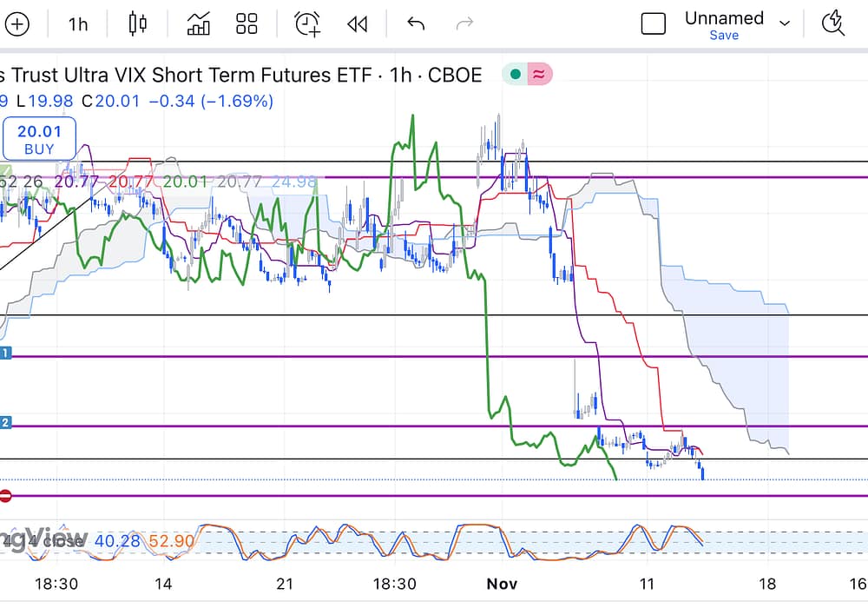Select the red minus marker on the purple line
Viewport: 868px width, 608px height.
[5, 496]
